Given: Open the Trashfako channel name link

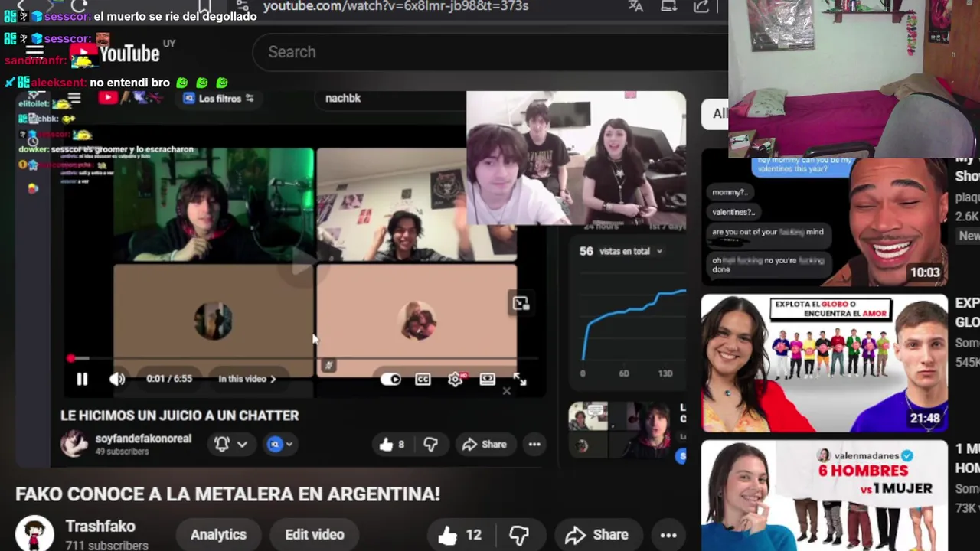Looking at the screenshot, I should click(100, 527).
